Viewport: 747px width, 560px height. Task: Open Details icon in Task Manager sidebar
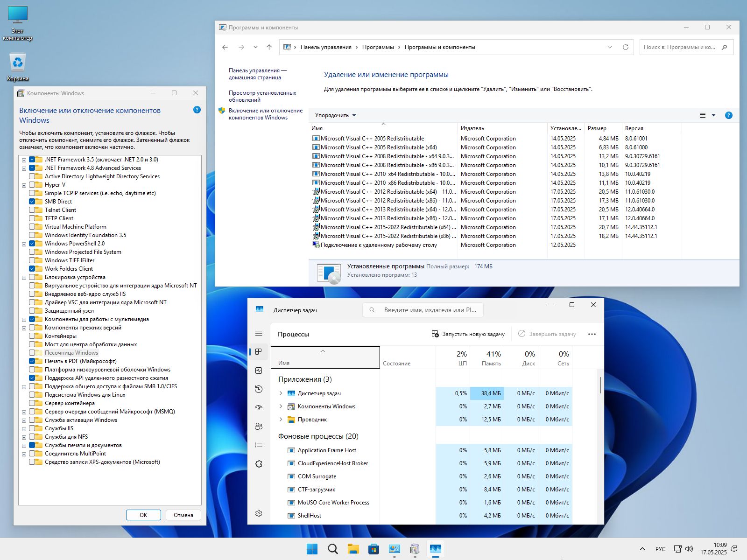coord(259,445)
